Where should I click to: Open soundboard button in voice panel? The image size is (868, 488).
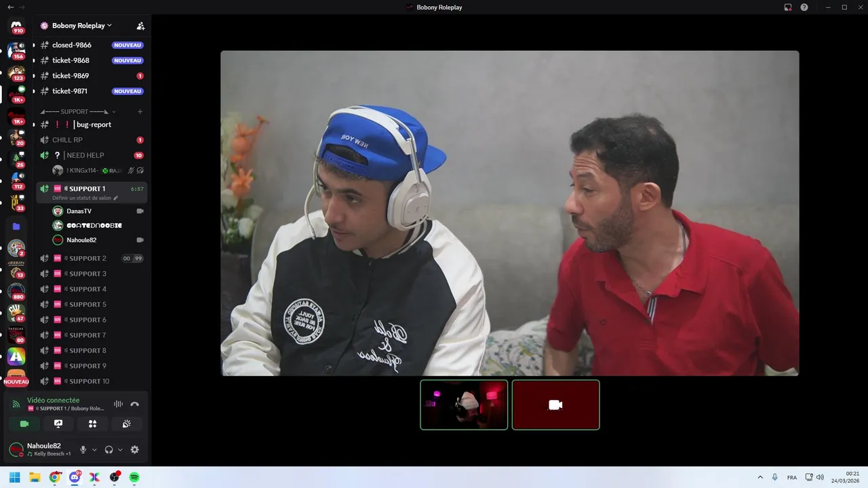(x=126, y=424)
